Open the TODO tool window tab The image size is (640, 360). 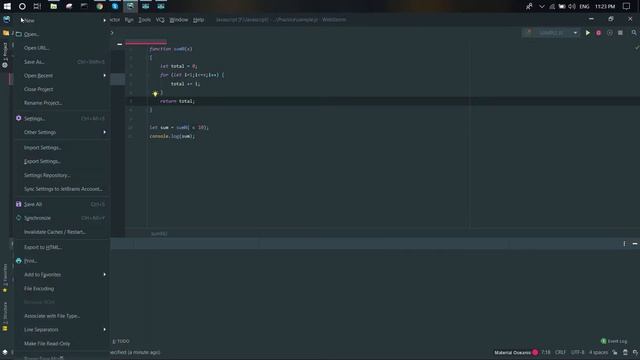point(121,341)
